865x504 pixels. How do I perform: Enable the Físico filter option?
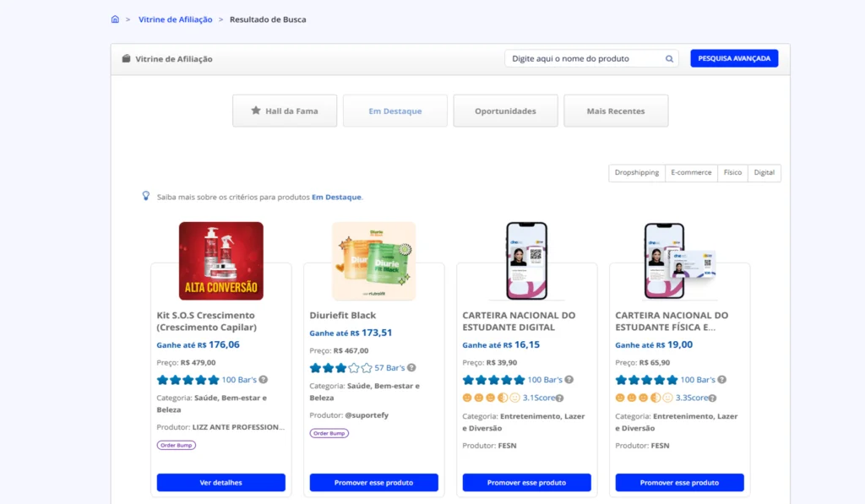click(x=732, y=172)
